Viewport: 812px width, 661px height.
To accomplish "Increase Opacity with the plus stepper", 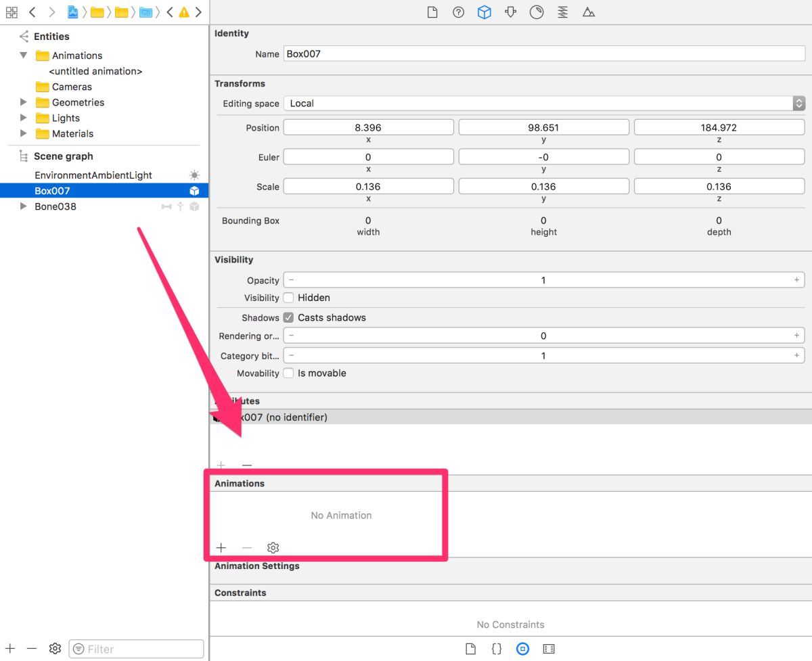I will click(x=796, y=280).
